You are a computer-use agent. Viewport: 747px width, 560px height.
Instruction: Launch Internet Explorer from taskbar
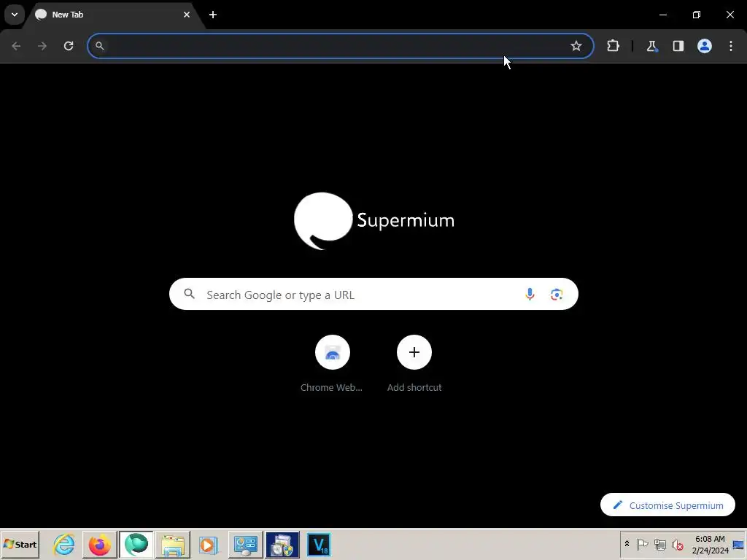point(64,544)
